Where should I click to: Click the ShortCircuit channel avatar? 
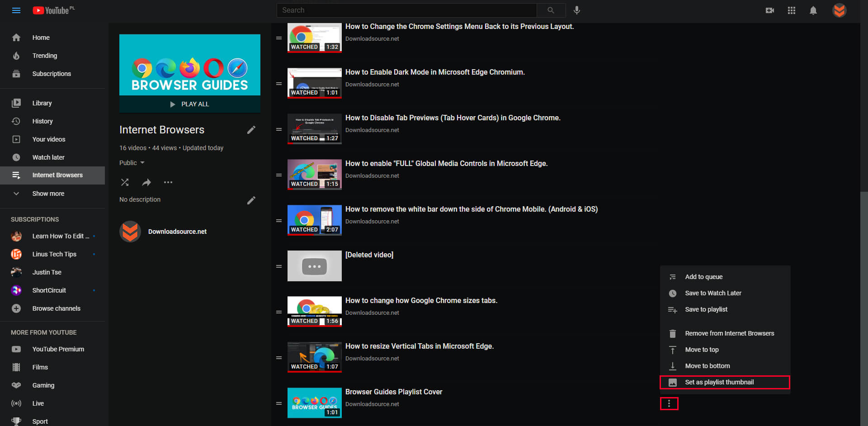click(x=16, y=290)
